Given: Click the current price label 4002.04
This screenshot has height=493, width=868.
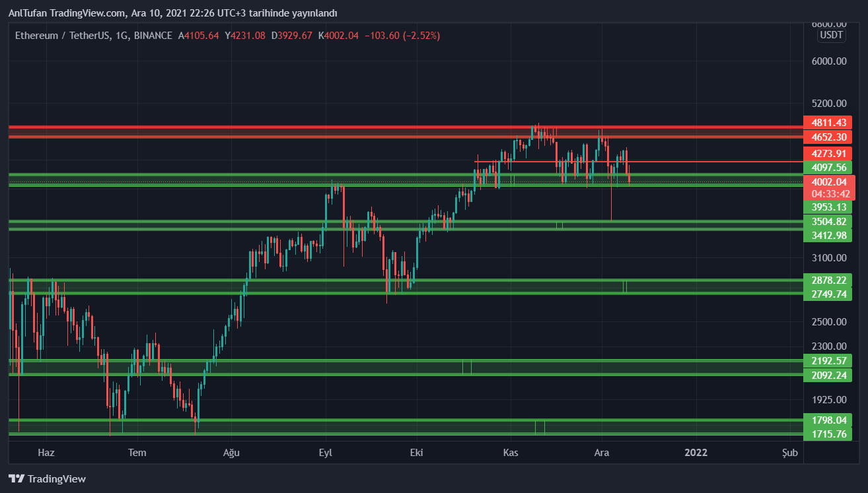Looking at the screenshot, I should [x=828, y=182].
